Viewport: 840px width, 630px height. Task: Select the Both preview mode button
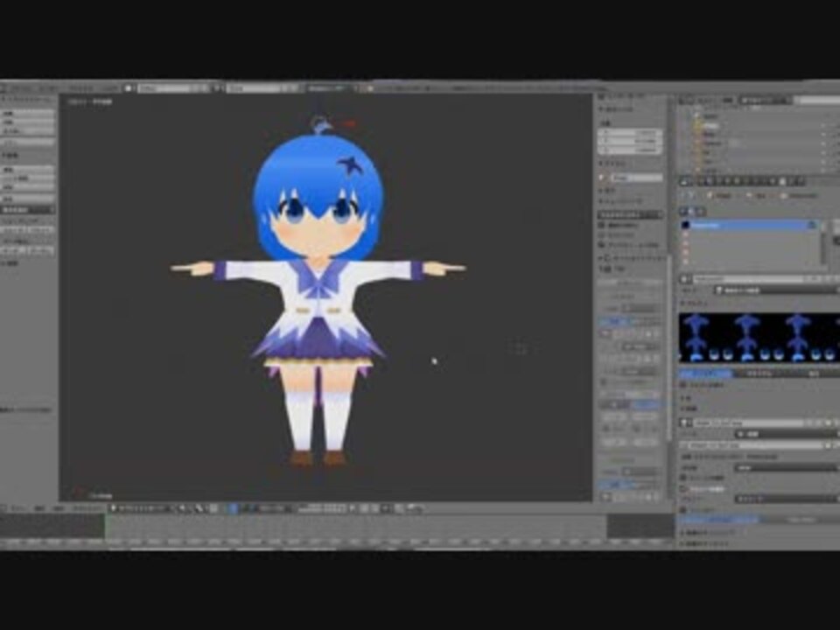[x=813, y=374]
